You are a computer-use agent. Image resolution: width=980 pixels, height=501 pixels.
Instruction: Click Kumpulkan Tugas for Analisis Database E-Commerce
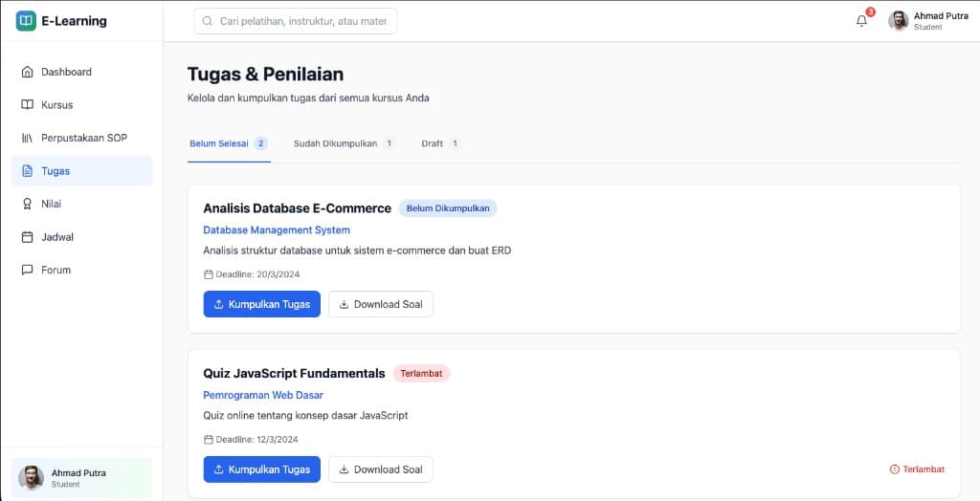pos(261,304)
